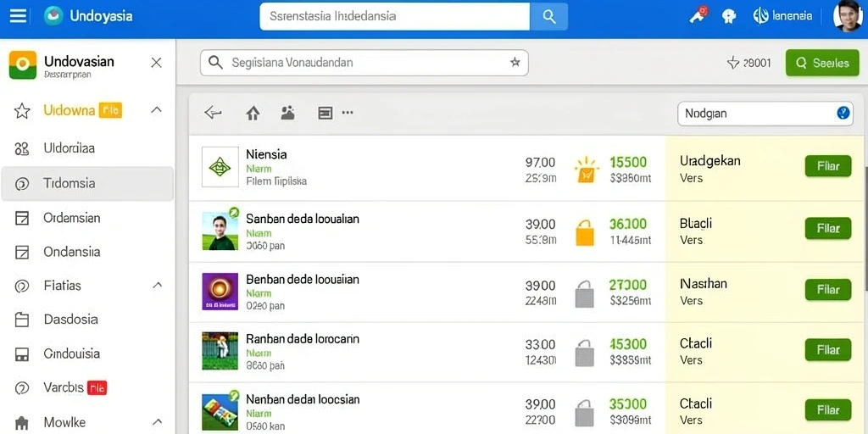Click the building icon next to Mowlke
Image resolution: width=868 pixels, height=434 pixels.
[x=21, y=424]
